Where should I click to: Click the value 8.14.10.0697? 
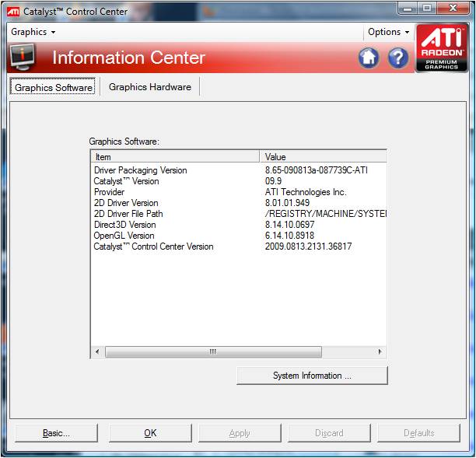pos(289,225)
